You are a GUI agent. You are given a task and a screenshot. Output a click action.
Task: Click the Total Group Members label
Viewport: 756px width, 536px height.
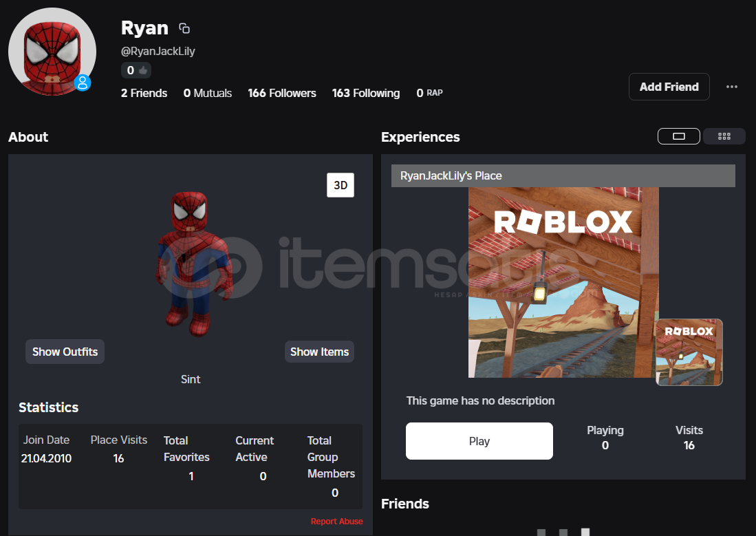point(332,457)
